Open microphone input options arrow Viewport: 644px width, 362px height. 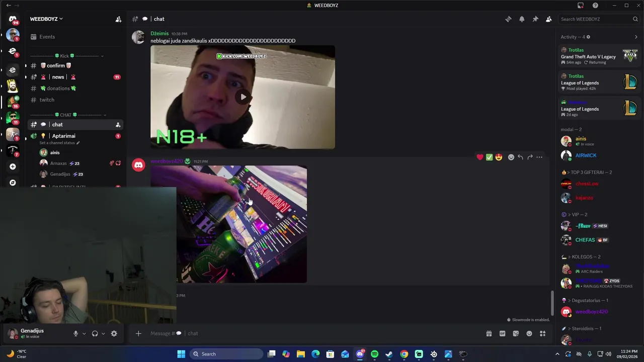pyautogui.click(x=84, y=333)
